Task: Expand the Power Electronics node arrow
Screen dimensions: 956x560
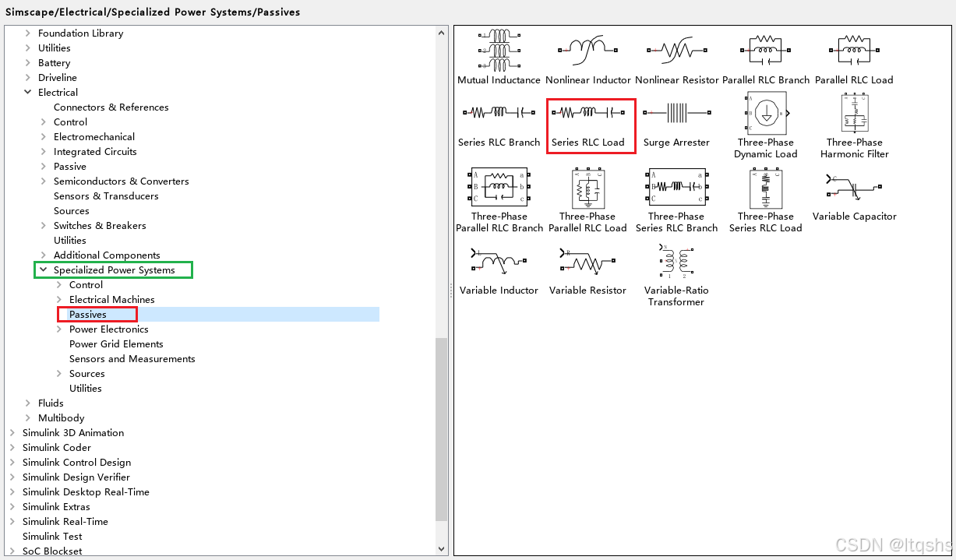Action: [x=59, y=329]
